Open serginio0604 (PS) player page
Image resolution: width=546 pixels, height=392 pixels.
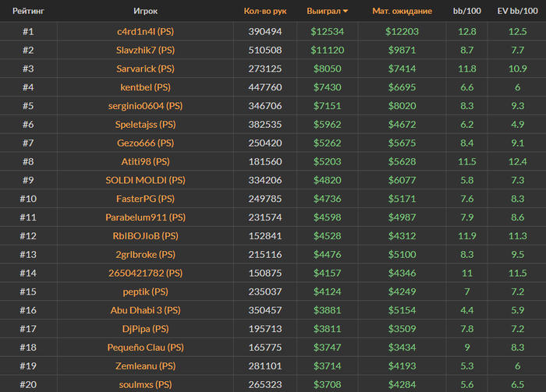(146, 106)
